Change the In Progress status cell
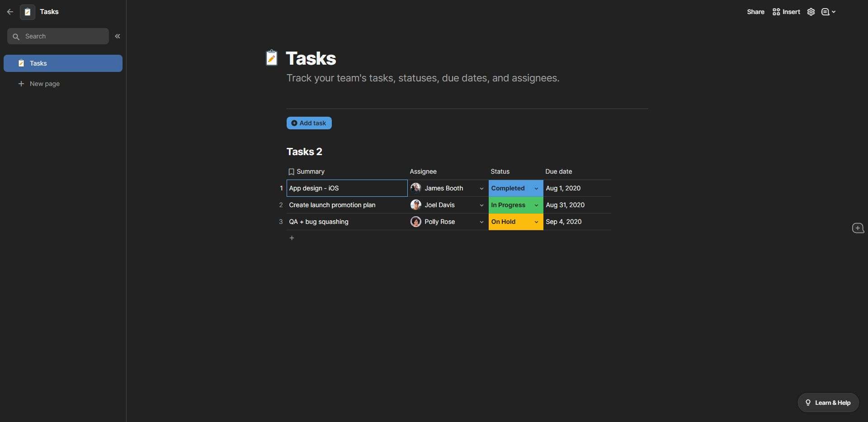 [x=516, y=205]
